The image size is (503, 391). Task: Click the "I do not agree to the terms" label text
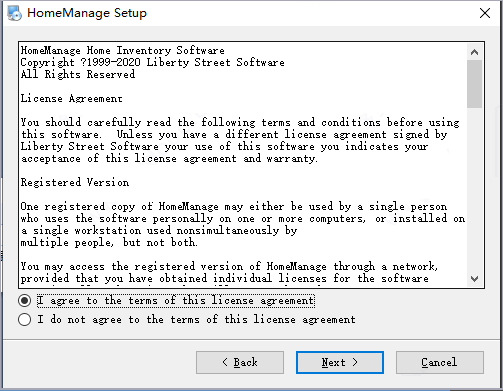click(196, 319)
